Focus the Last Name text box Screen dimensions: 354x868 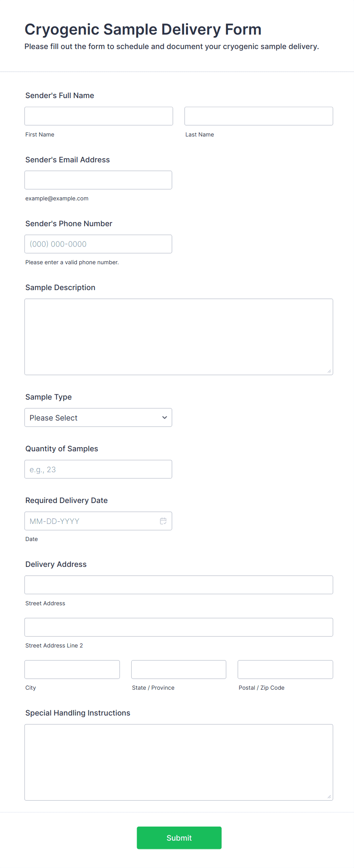tap(258, 116)
